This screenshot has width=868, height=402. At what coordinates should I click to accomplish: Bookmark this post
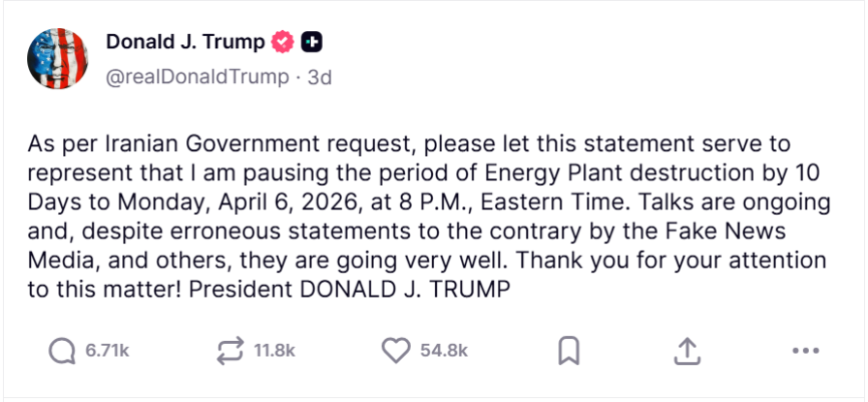pos(569,351)
